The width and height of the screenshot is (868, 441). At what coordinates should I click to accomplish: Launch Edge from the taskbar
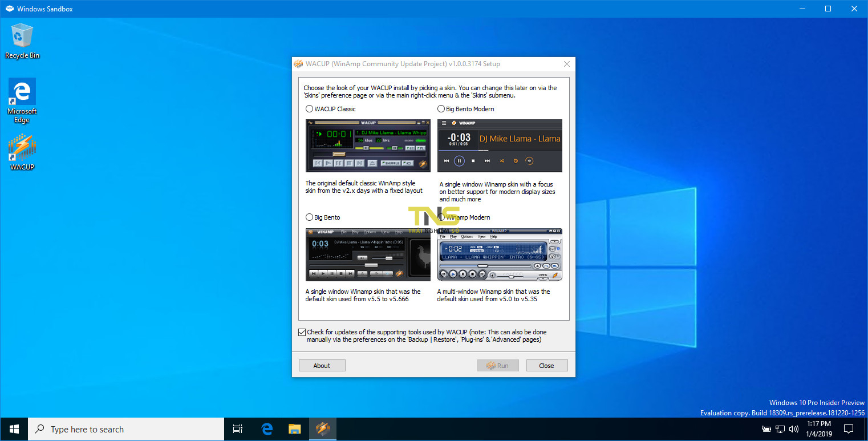tap(267, 429)
